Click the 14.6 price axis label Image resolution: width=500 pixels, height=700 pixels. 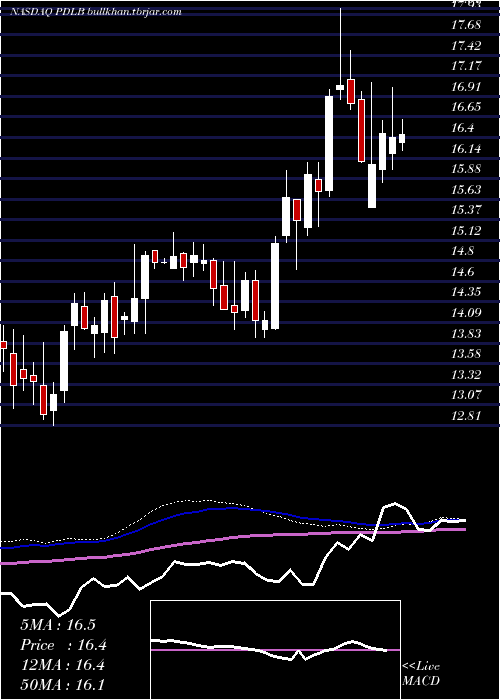[x=462, y=272]
